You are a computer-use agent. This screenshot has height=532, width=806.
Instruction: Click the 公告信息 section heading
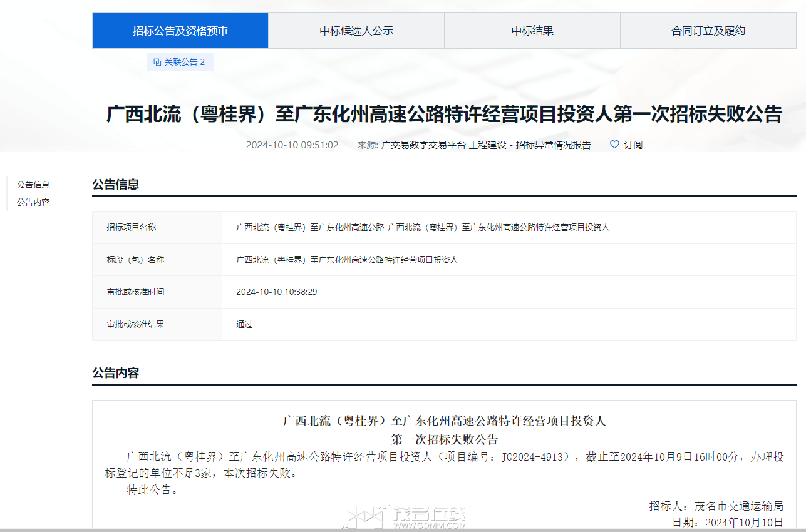tap(116, 184)
